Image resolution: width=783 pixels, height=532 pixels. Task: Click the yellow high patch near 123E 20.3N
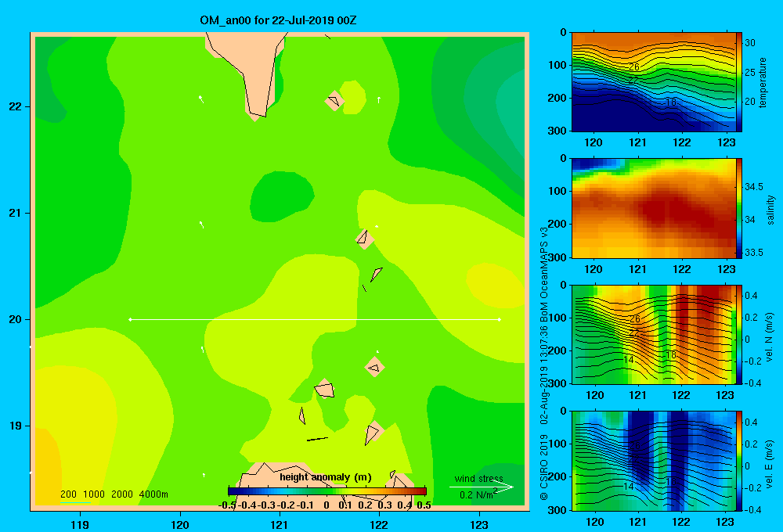click(x=494, y=286)
